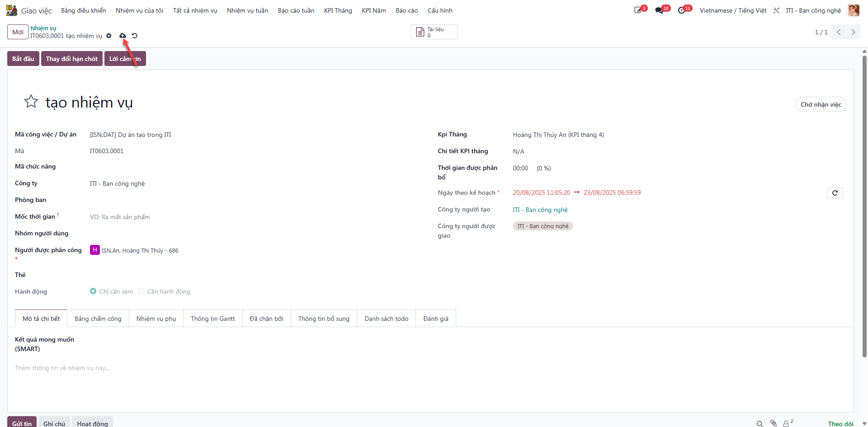
Task: Save the record with the cloud upload icon
Action: pos(123,36)
